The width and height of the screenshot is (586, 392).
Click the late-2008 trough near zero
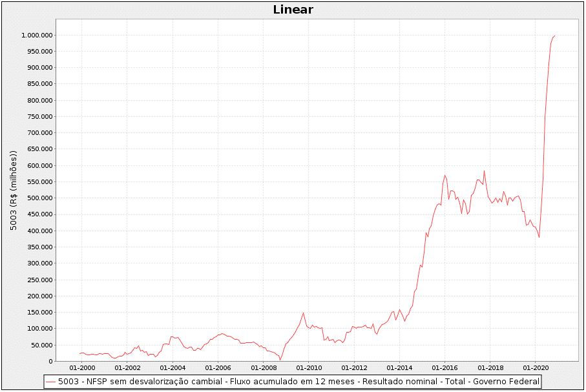[280, 360]
